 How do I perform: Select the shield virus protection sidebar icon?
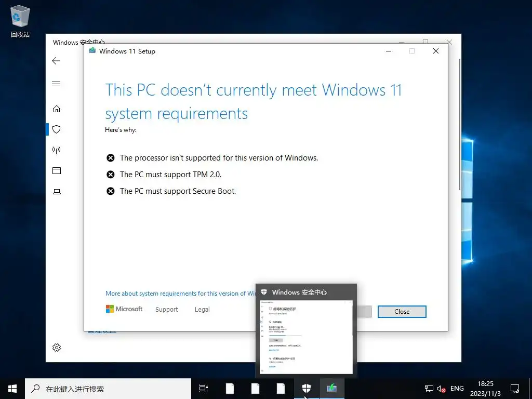pyautogui.click(x=56, y=129)
